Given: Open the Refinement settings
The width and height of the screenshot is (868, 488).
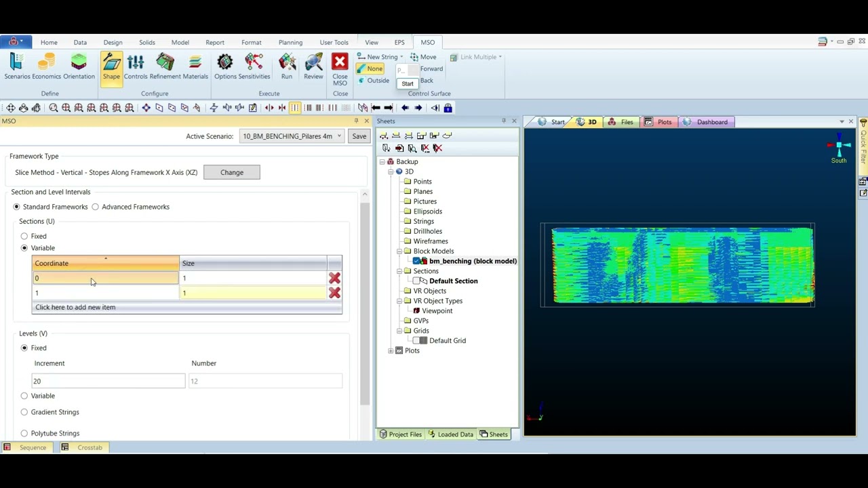Looking at the screenshot, I should (165, 67).
